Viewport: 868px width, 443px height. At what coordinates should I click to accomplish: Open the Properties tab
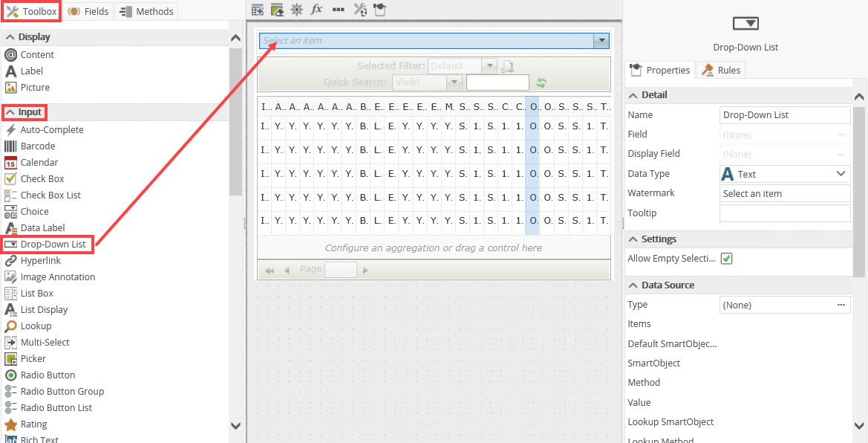coord(660,70)
